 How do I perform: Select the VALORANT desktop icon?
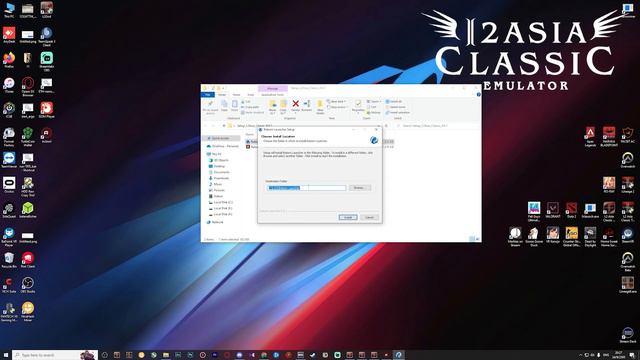coord(553,210)
